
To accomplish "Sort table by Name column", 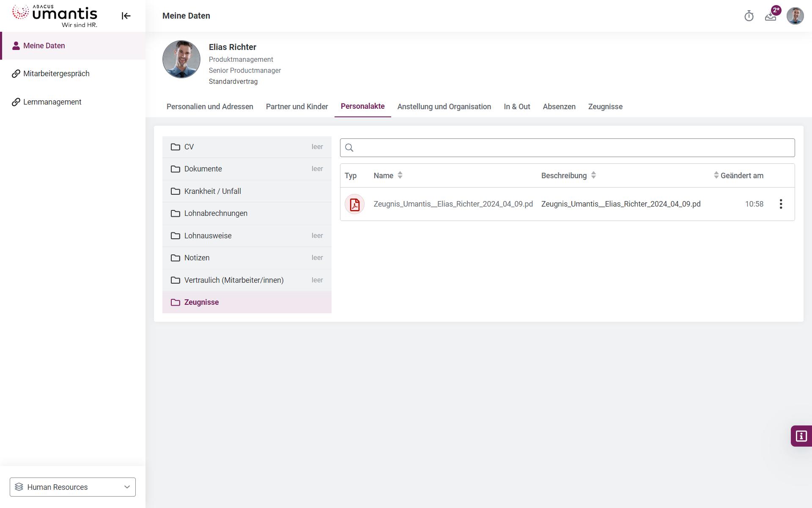I will [400, 175].
